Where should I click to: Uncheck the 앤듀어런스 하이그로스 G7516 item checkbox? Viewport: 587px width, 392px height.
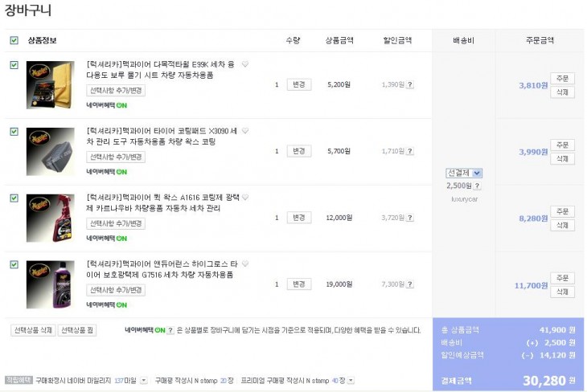click(x=14, y=265)
